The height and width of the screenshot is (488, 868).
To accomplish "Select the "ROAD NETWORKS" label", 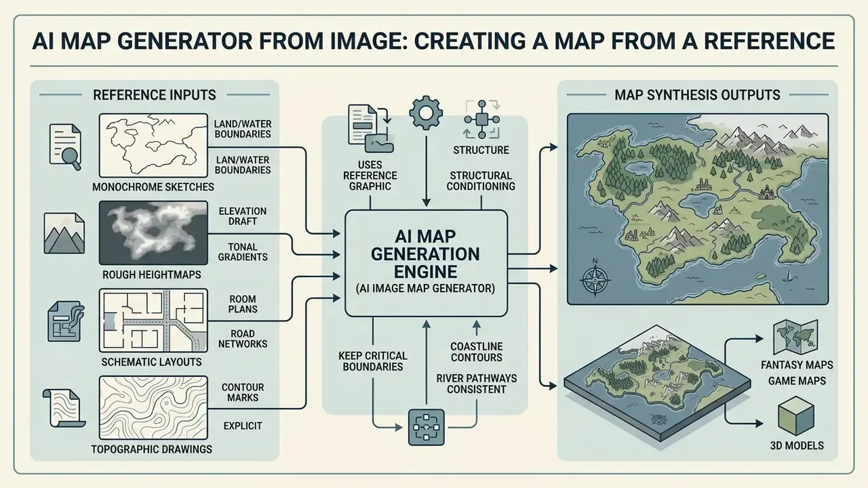I will [242, 338].
